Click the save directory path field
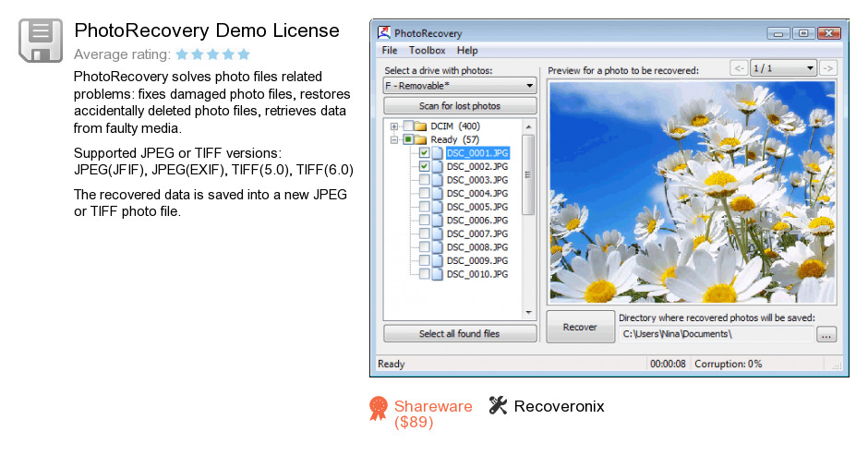 717,334
